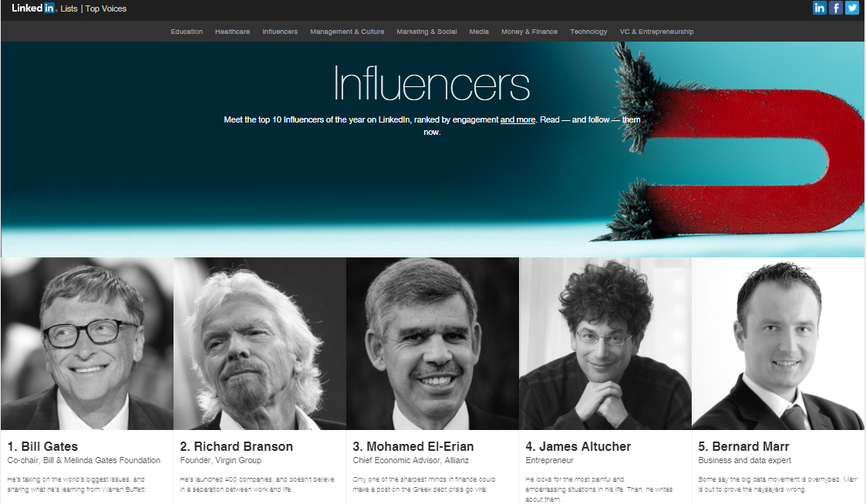Go to Management & Culture list
Image resolution: width=866 pixels, height=504 pixels.
pos(347,32)
